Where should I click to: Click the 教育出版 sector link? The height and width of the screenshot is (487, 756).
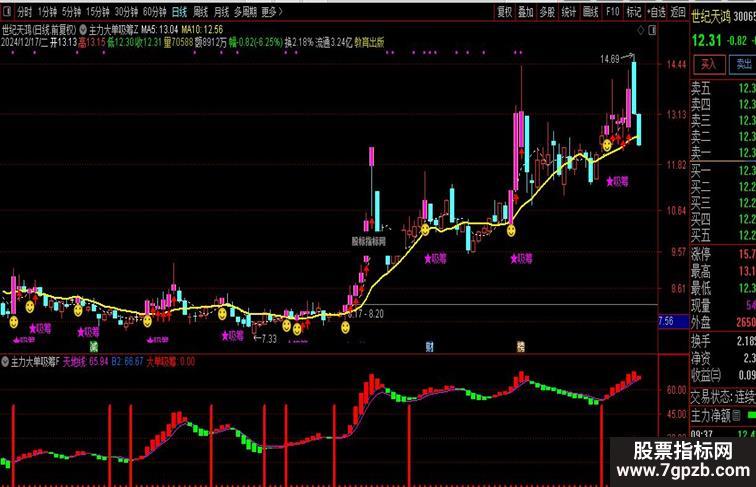coord(369,42)
